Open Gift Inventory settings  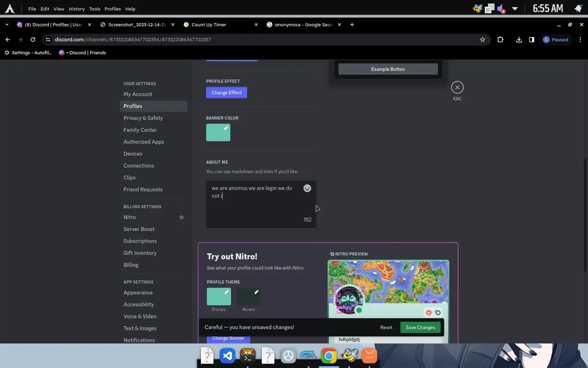[153, 253]
